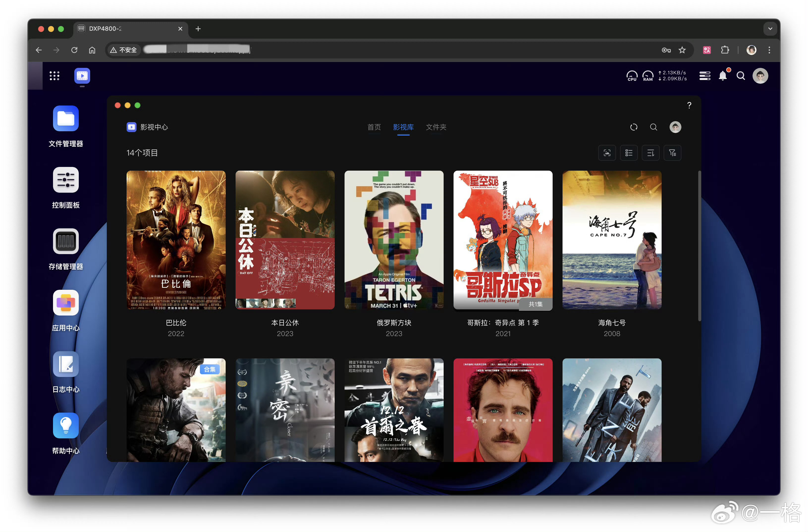808x532 pixels.
Task: Open the sort order options
Action: 650,153
